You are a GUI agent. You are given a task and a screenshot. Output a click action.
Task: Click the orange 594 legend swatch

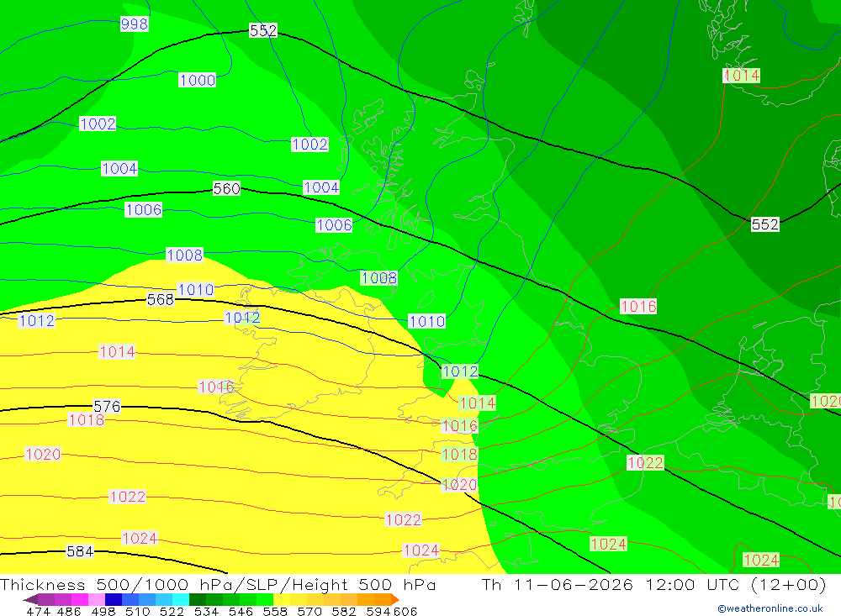383,599
